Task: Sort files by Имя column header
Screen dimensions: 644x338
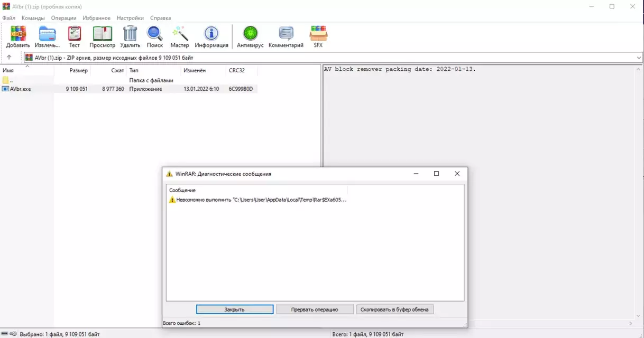Action: click(x=27, y=70)
